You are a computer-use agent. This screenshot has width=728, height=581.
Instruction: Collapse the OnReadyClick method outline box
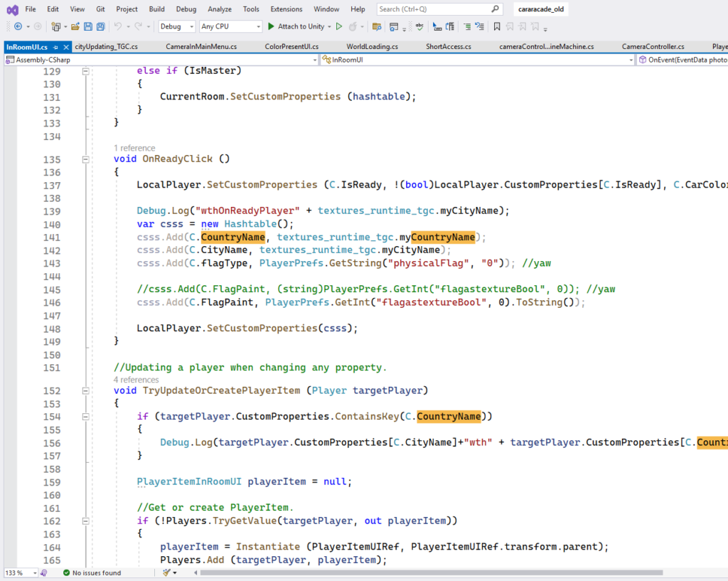(x=85, y=159)
